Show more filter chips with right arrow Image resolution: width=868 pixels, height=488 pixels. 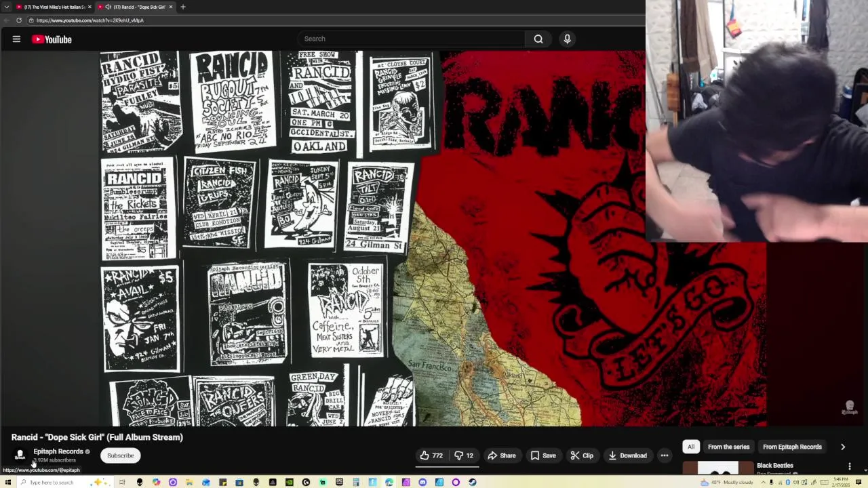tap(843, 447)
